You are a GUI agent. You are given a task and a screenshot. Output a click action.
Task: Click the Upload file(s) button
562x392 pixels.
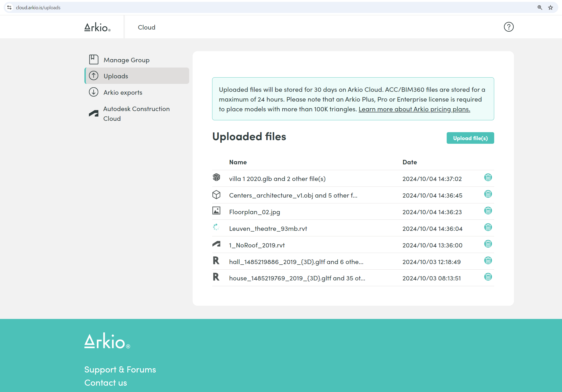coord(470,138)
